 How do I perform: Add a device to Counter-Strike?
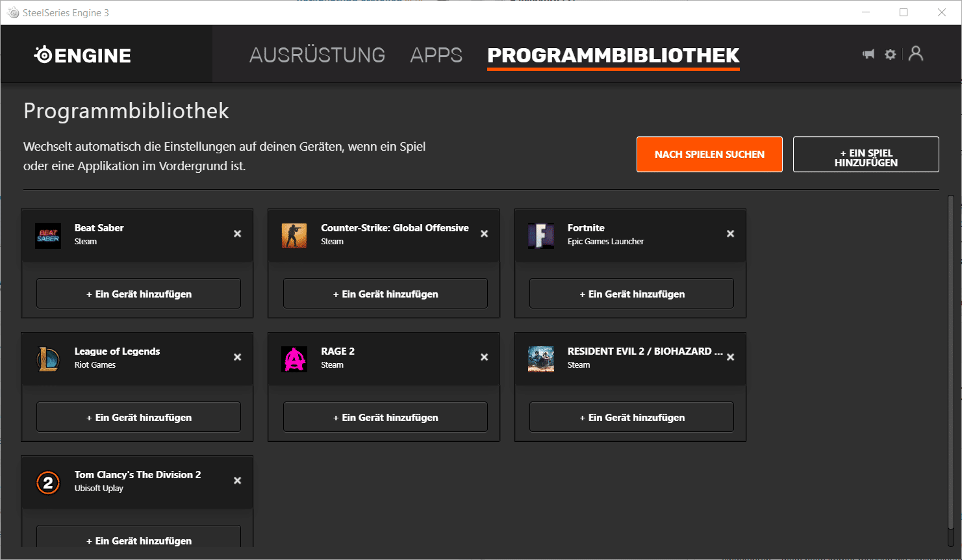tap(385, 294)
